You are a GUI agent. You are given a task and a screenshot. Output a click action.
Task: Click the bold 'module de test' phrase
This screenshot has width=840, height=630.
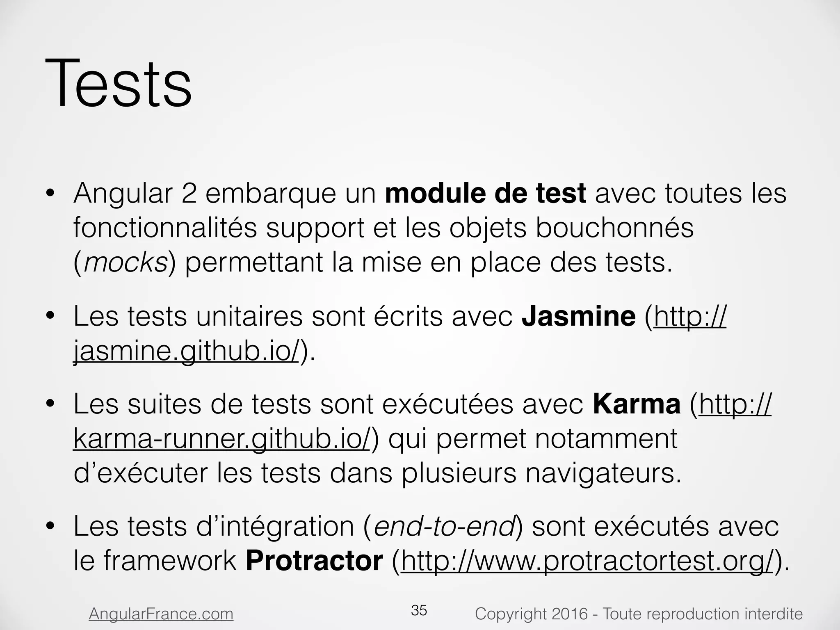[x=486, y=193]
